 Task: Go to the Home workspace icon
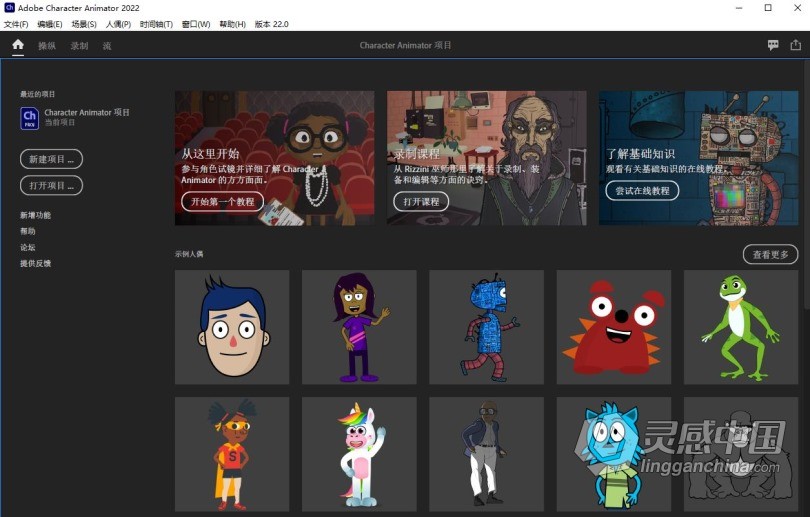point(18,45)
